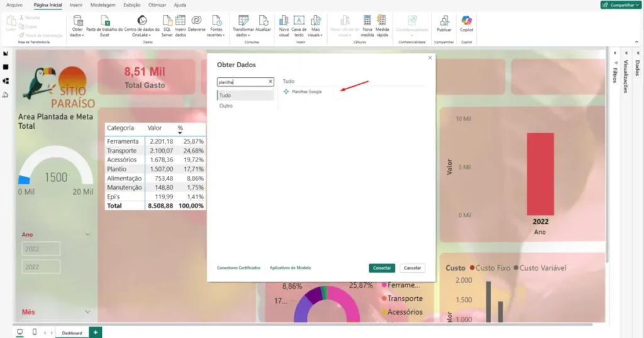Expand the Dados pane
Screen dimensions: 644x338
638,53
